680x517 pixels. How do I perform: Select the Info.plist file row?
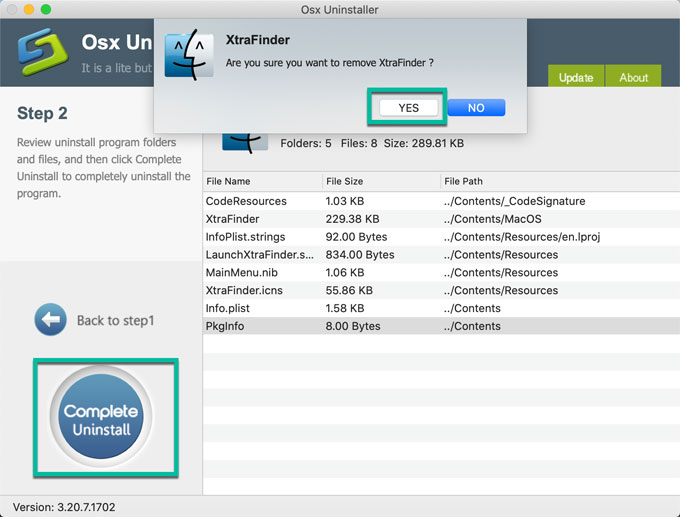pyautogui.click(x=228, y=308)
